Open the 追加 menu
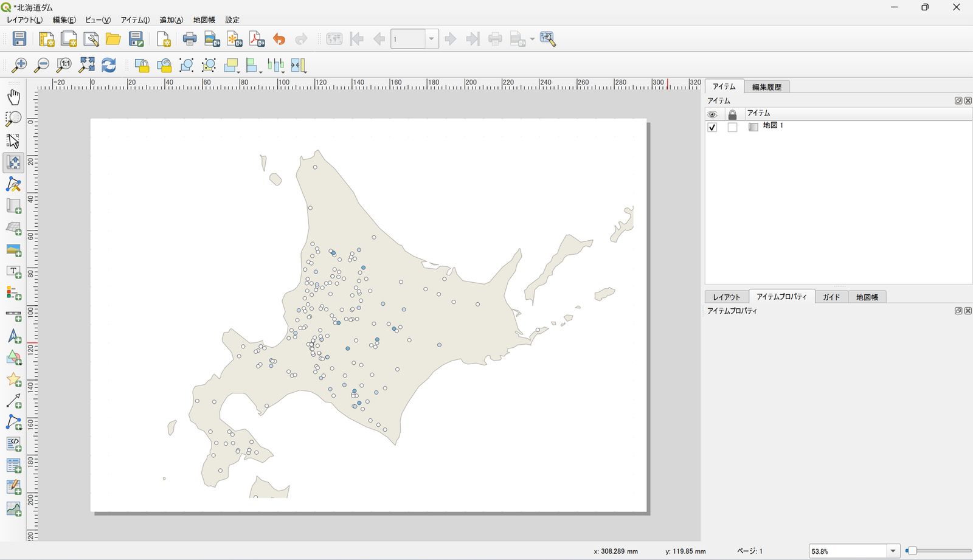Screen dimensions: 973x560 [x=171, y=20]
